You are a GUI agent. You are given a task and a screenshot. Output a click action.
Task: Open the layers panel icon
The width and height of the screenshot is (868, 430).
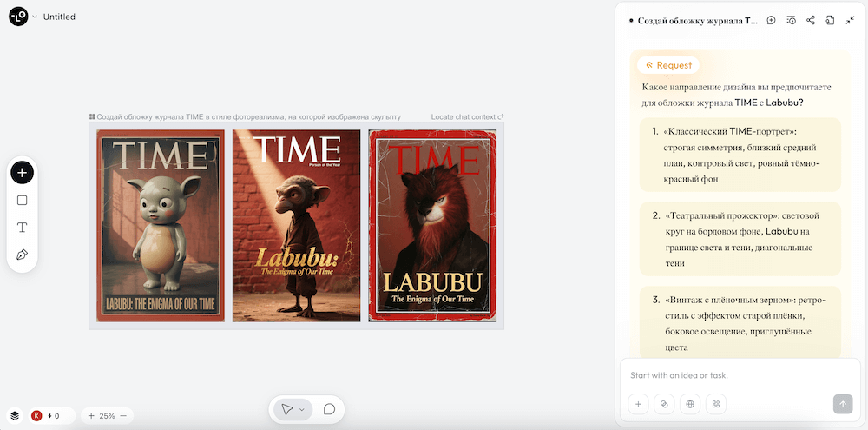point(15,415)
